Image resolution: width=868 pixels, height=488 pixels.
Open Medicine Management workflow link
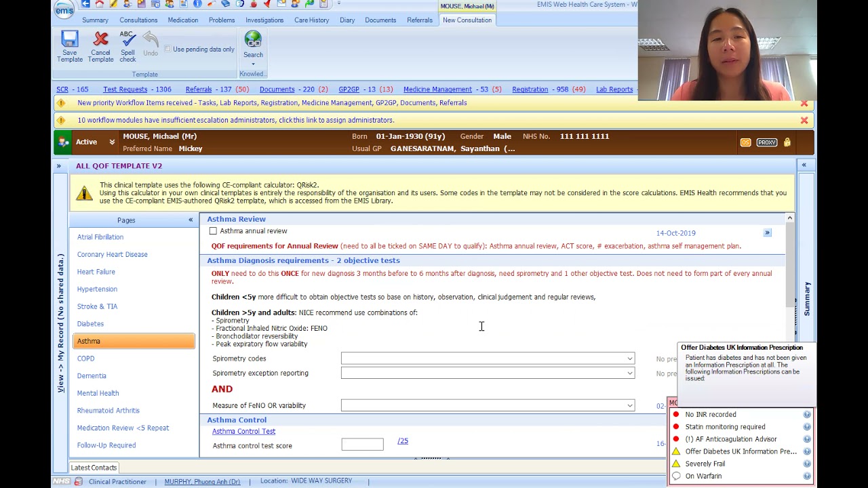click(437, 89)
